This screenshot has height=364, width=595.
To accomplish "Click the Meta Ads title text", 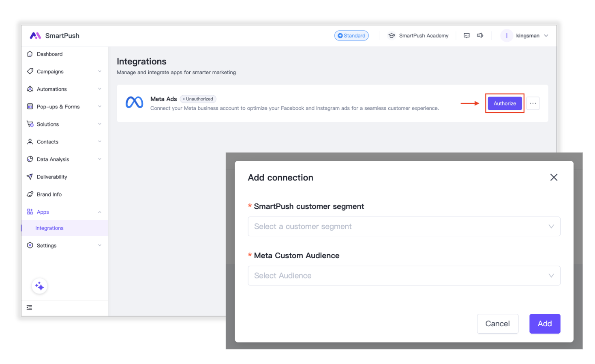I will [163, 99].
